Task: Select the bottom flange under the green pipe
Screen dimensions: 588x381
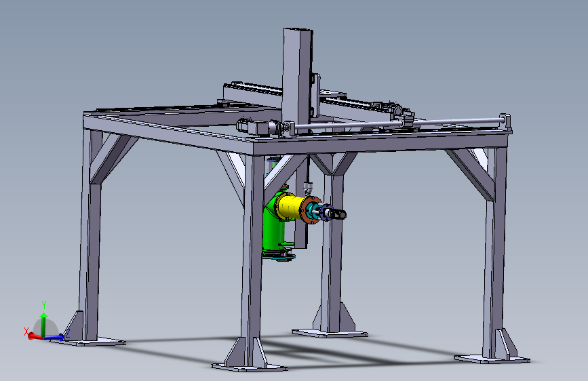Action: click(278, 256)
